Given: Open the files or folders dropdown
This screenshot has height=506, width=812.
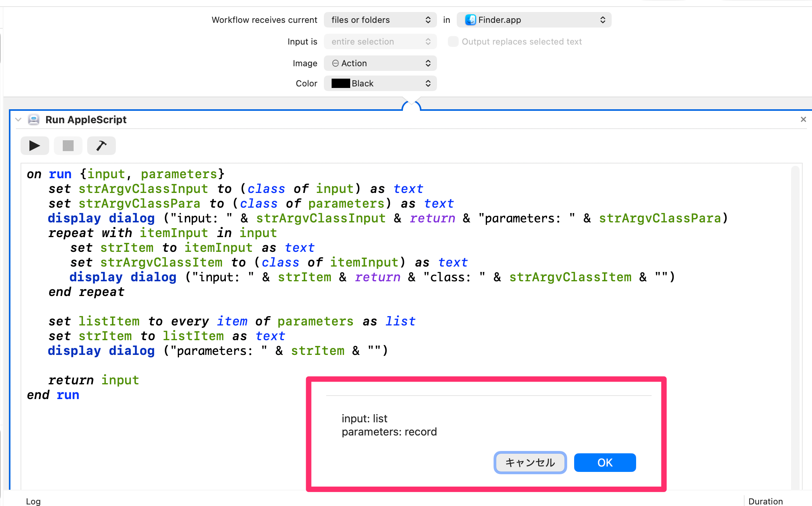Looking at the screenshot, I should click(380, 20).
